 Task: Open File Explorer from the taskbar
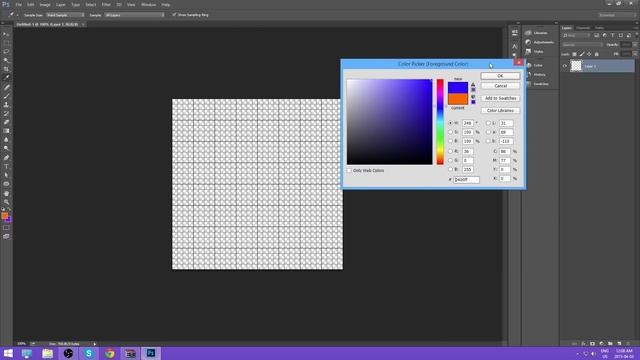tap(47, 353)
